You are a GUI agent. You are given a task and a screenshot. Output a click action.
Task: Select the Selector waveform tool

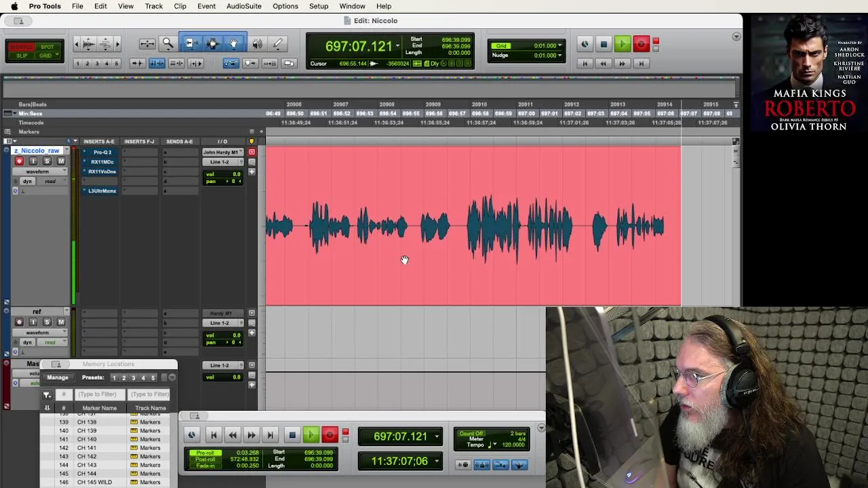(212, 44)
